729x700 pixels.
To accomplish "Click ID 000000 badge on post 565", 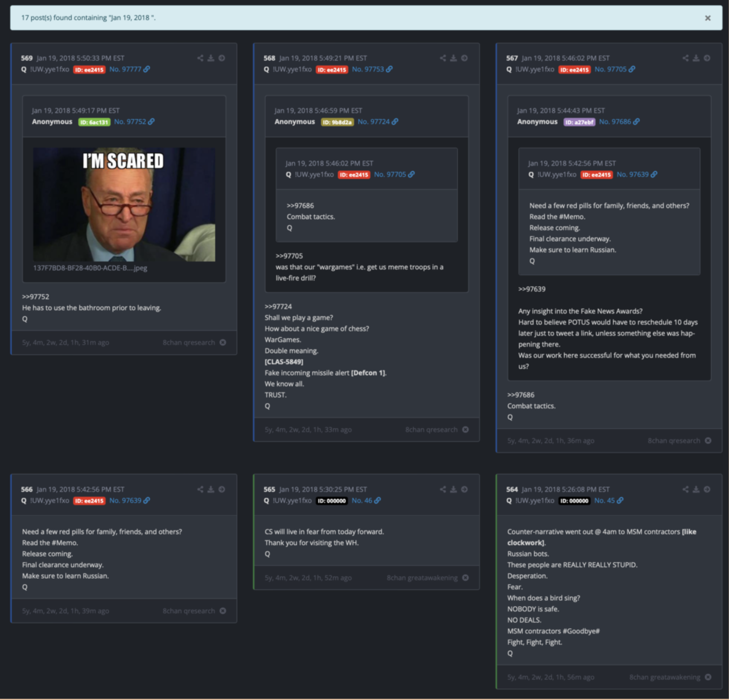I will pyautogui.click(x=332, y=501).
